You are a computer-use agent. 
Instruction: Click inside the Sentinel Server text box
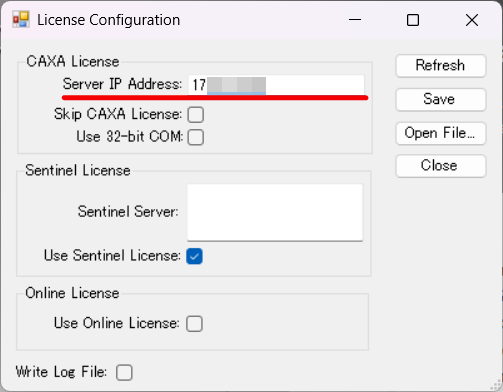click(x=275, y=212)
